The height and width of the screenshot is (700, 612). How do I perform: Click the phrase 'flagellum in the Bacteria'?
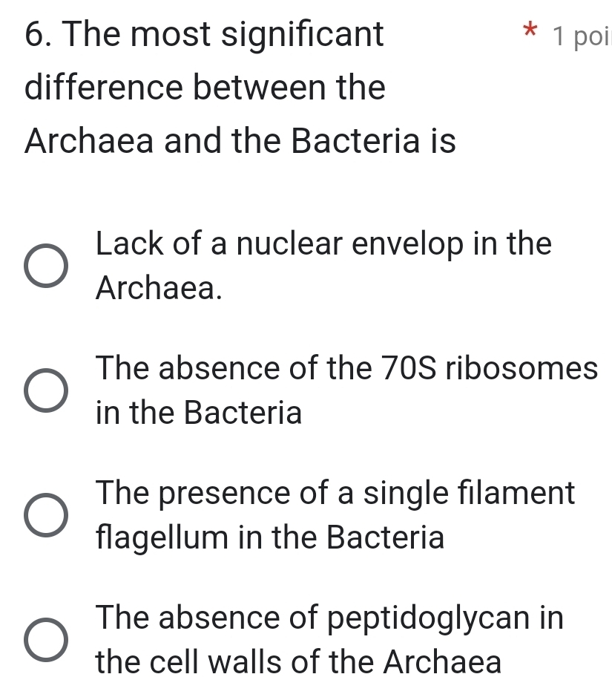pyautogui.click(x=269, y=537)
